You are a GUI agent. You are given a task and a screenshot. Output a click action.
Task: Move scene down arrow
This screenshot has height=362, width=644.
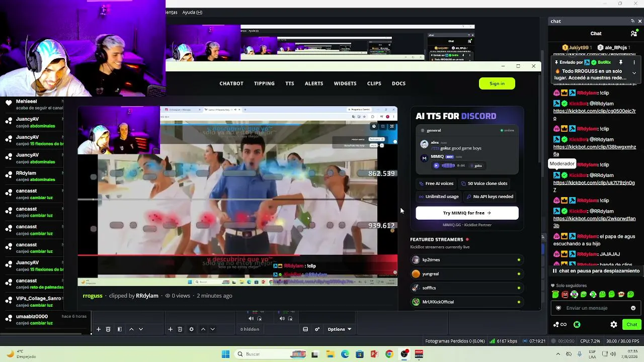(x=141, y=329)
